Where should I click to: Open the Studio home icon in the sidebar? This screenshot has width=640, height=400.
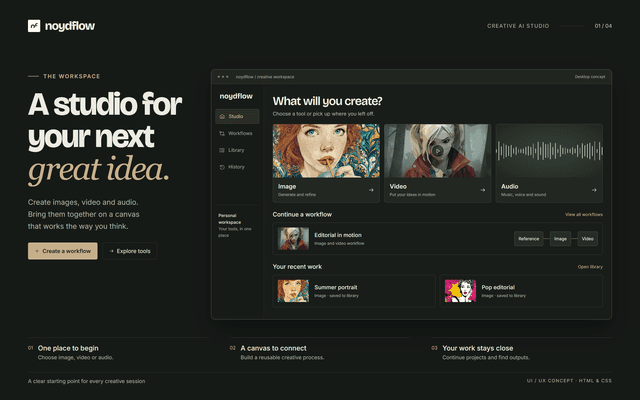[222, 116]
